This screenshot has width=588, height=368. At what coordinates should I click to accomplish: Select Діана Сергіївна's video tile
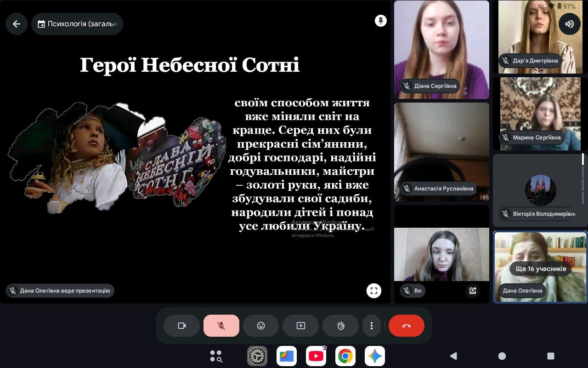(x=441, y=50)
